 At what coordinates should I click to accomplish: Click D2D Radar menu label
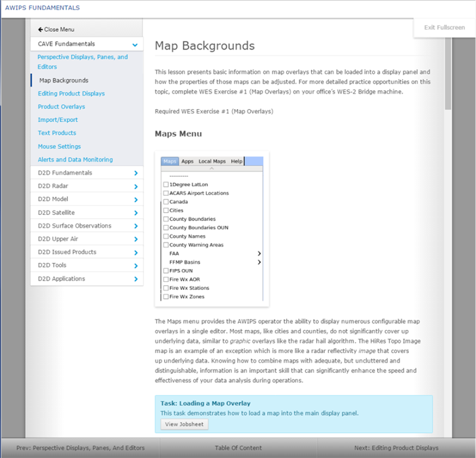pyautogui.click(x=53, y=186)
